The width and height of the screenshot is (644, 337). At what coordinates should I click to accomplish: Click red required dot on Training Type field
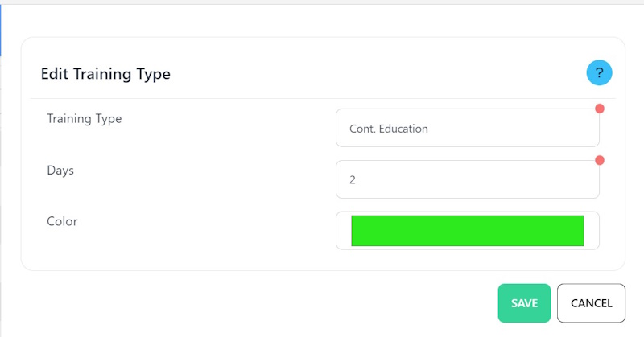point(600,109)
